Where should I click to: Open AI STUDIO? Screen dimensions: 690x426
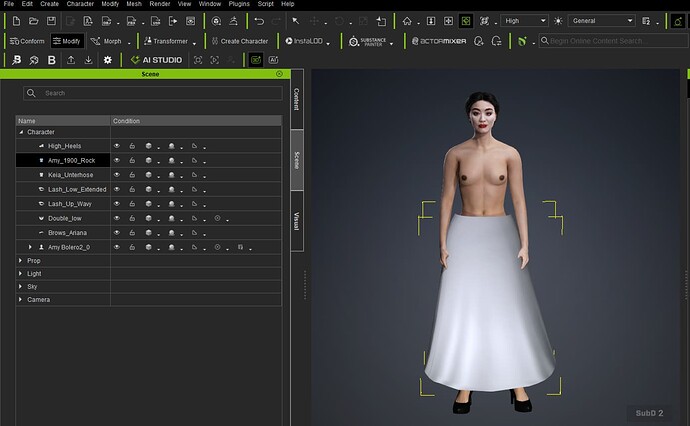point(156,60)
